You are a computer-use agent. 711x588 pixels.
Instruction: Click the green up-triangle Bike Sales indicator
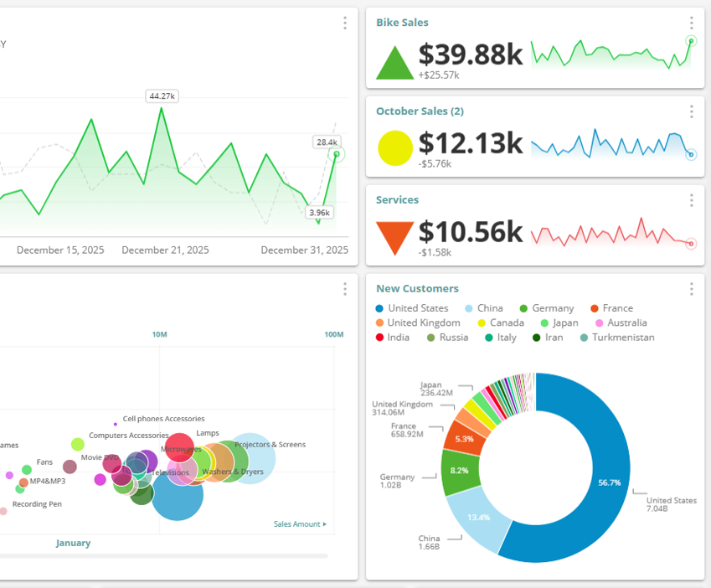click(x=395, y=63)
